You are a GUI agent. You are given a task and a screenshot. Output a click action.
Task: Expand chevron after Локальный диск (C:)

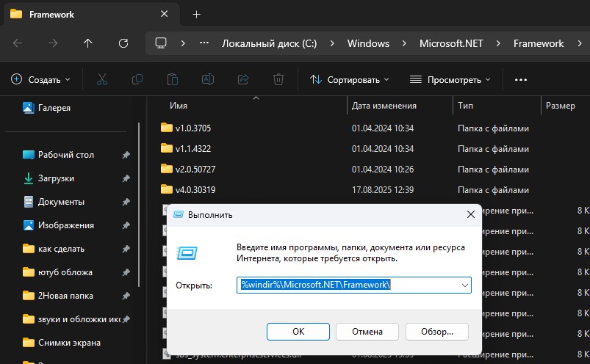tap(332, 43)
